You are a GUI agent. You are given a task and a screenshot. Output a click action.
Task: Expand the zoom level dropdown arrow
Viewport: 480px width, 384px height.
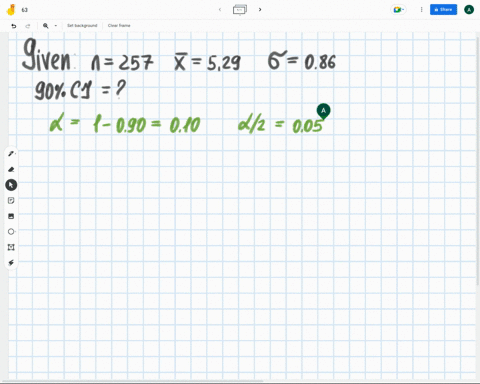point(56,26)
